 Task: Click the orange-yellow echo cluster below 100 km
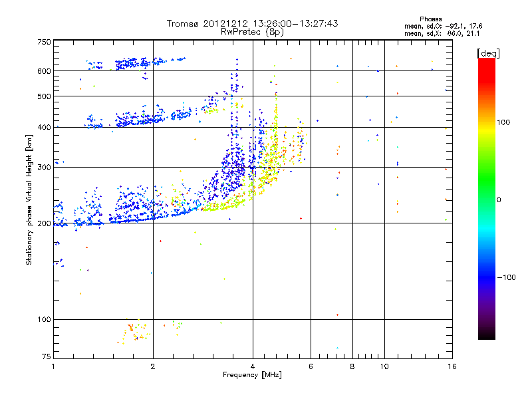[x=134, y=332]
